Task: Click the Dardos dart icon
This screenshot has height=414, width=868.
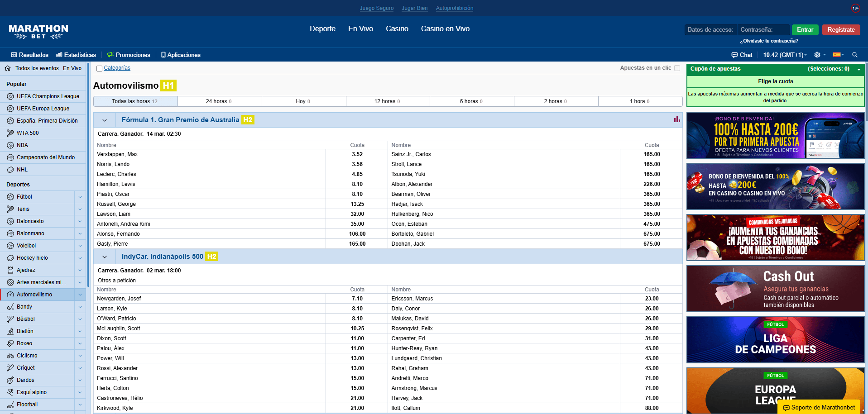Action: pyautogui.click(x=10, y=380)
